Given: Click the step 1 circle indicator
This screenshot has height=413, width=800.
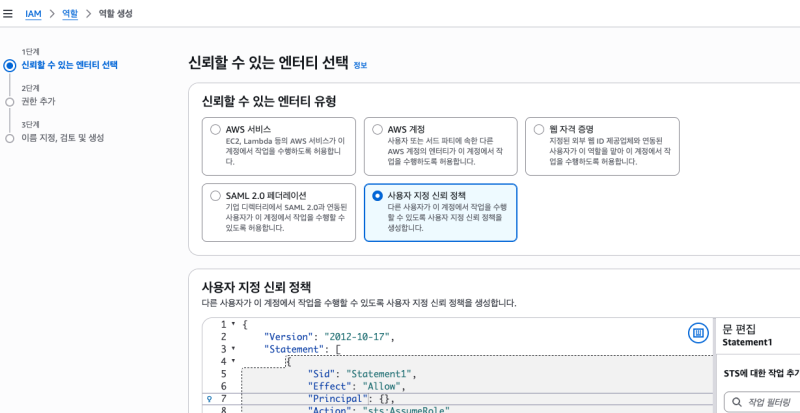Looking at the screenshot, I should [x=10, y=65].
